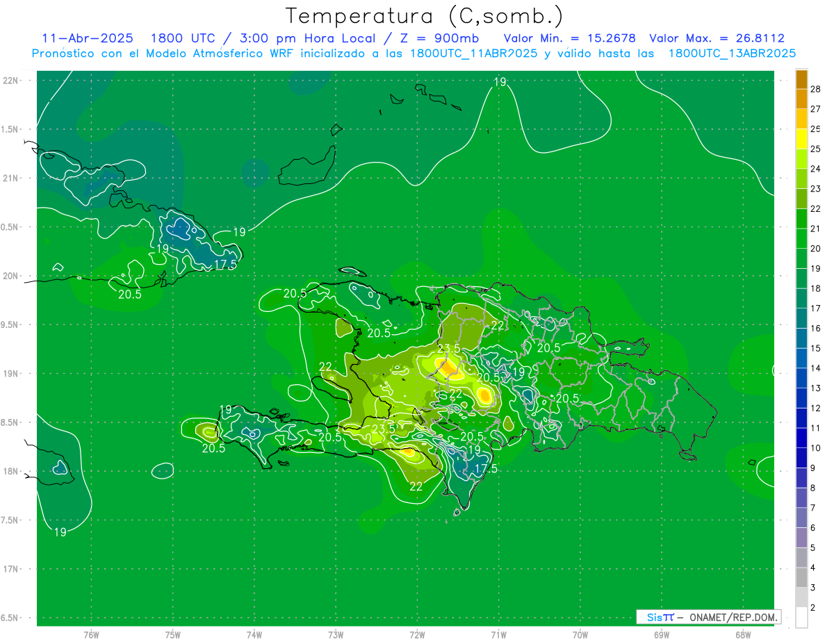Select 'Valor Max. = 26.8112' text
This screenshot has width=834, height=644.
[717, 38]
